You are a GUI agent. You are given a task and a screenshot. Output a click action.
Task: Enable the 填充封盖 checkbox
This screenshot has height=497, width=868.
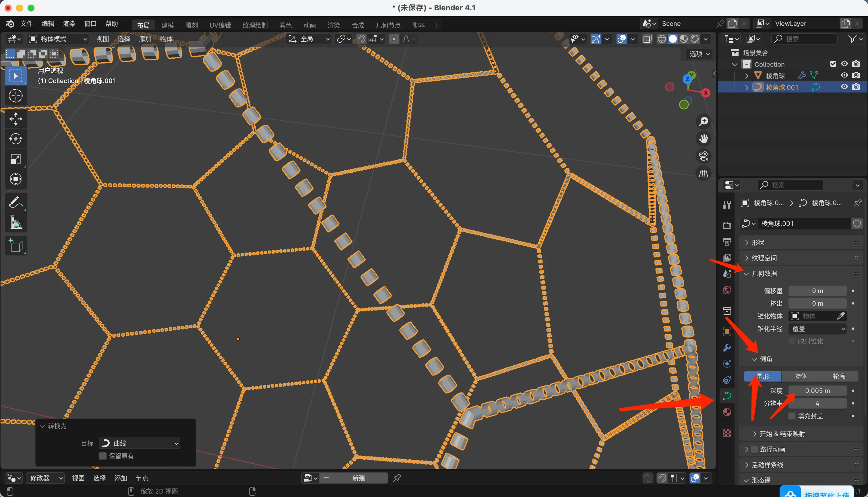coord(792,416)
